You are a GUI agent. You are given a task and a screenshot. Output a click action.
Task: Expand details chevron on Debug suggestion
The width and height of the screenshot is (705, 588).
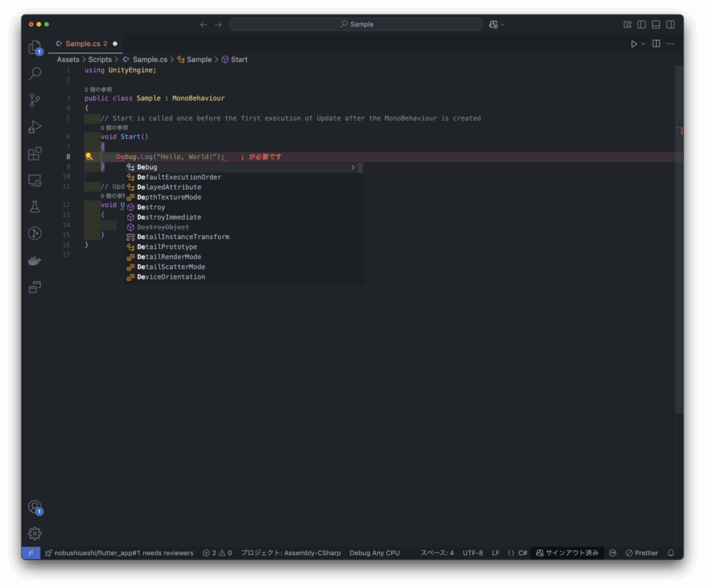[x=353, y=167]
